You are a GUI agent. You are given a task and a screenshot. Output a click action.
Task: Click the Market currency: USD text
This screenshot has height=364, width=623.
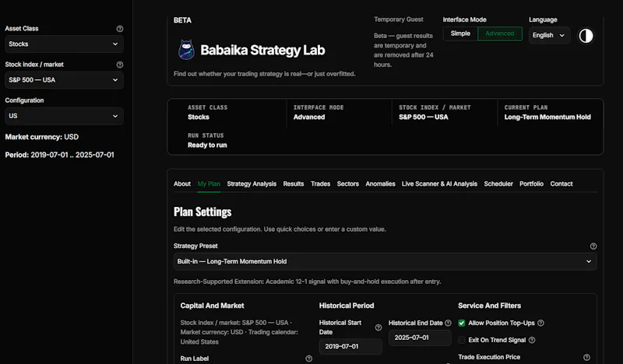point(42,137)
